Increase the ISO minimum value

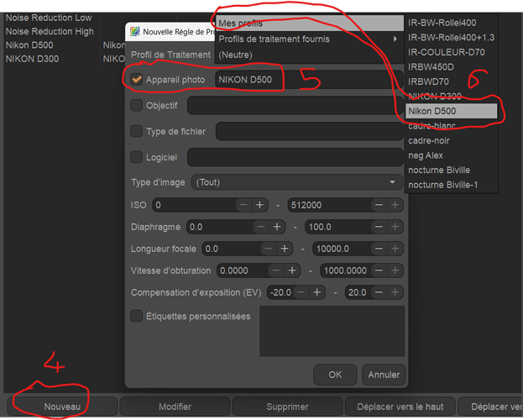click(x=259, y=205)
